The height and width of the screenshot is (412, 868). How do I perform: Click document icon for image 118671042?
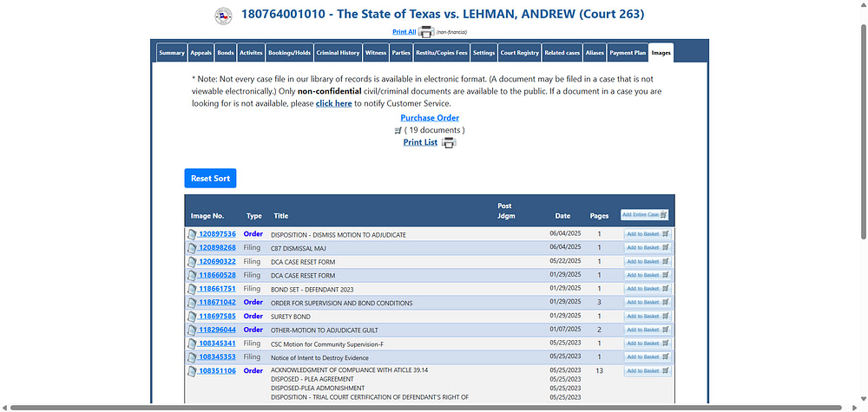(x=192, y=303)
